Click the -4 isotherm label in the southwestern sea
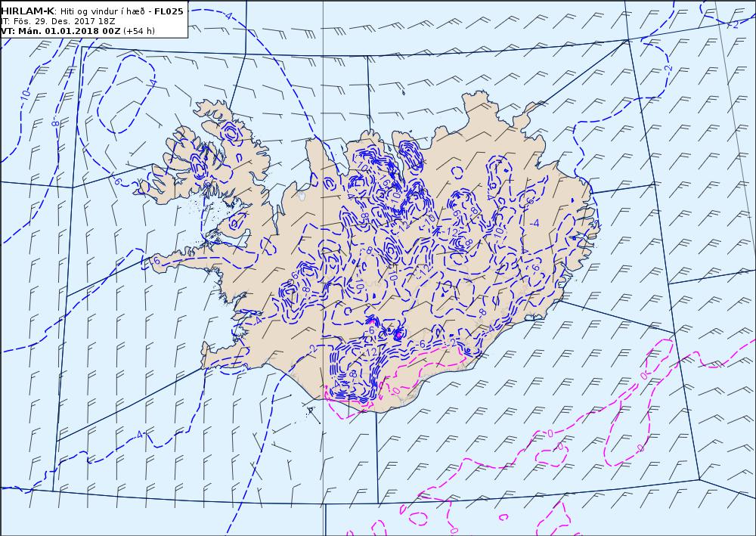This screenshot has height=536, width=756. coord(139,435)
